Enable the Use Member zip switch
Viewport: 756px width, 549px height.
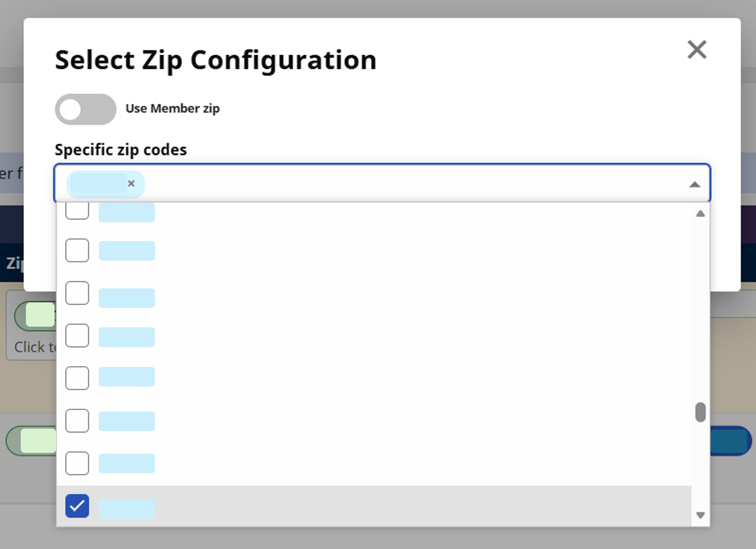86,109
